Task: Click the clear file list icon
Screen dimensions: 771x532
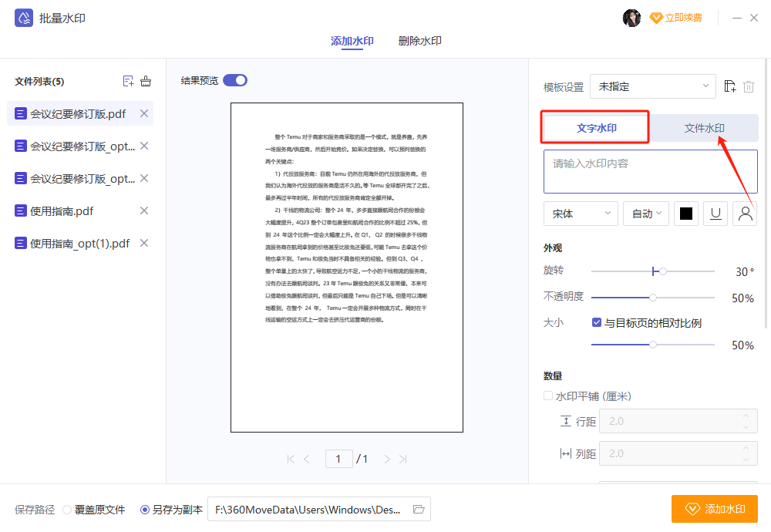Action: pos(146,82)
